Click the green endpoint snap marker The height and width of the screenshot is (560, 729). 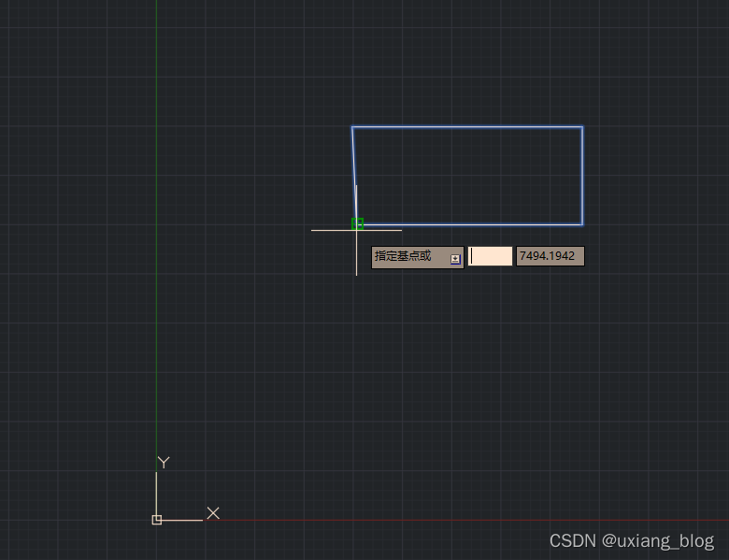click(x=357, y=223)
